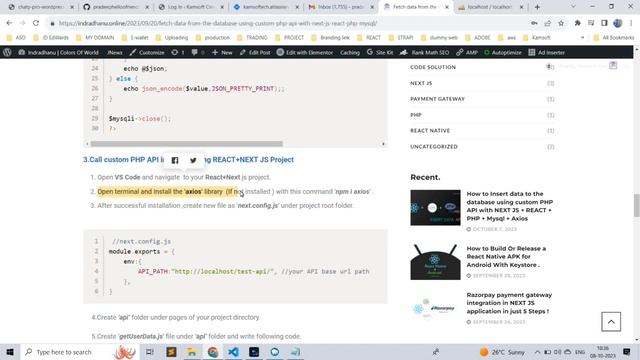Switch to the Log In Kamsoft tab
640x360 pixels.
pos(191,7)
